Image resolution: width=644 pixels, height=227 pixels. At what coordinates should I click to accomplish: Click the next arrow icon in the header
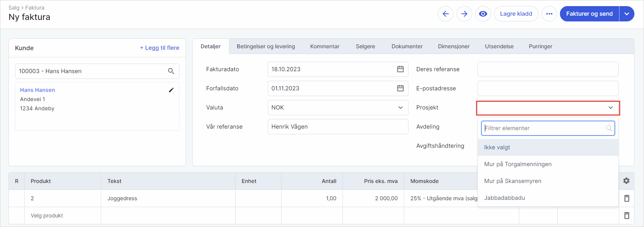464,14
